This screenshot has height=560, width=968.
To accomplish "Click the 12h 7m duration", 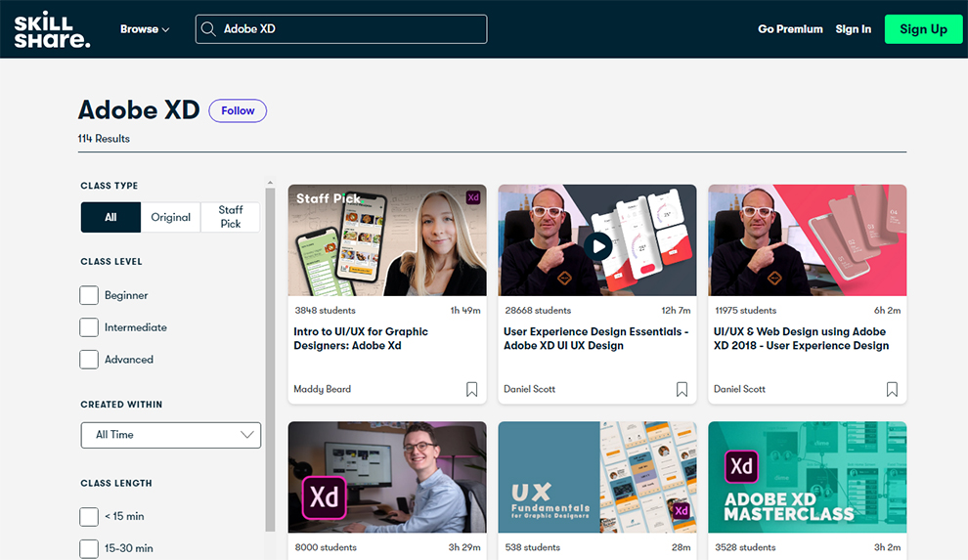I will 676,310.
